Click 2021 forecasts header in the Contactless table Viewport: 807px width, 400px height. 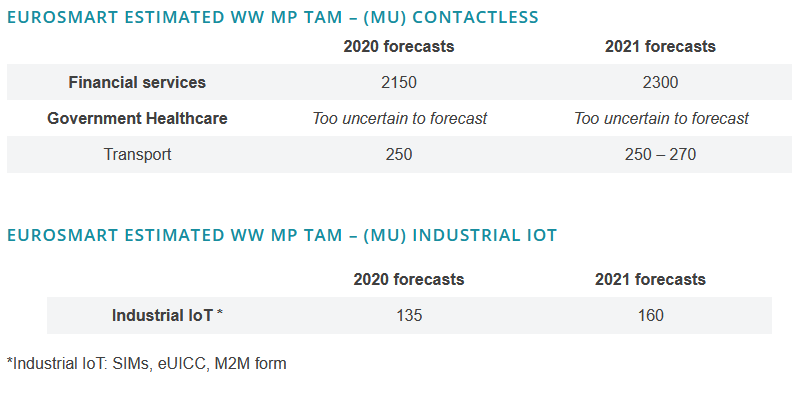[x=660, y=47]
